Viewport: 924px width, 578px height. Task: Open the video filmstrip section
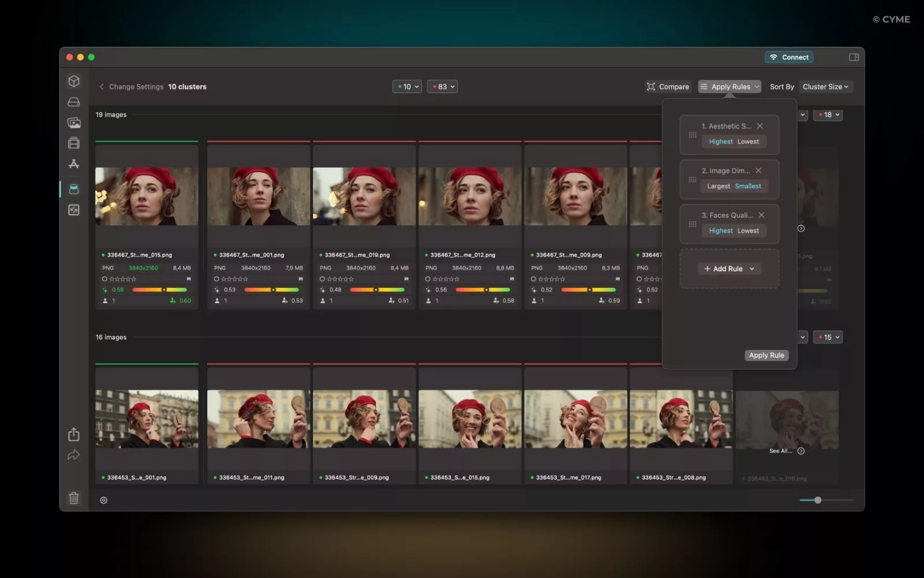coord(73,143)
